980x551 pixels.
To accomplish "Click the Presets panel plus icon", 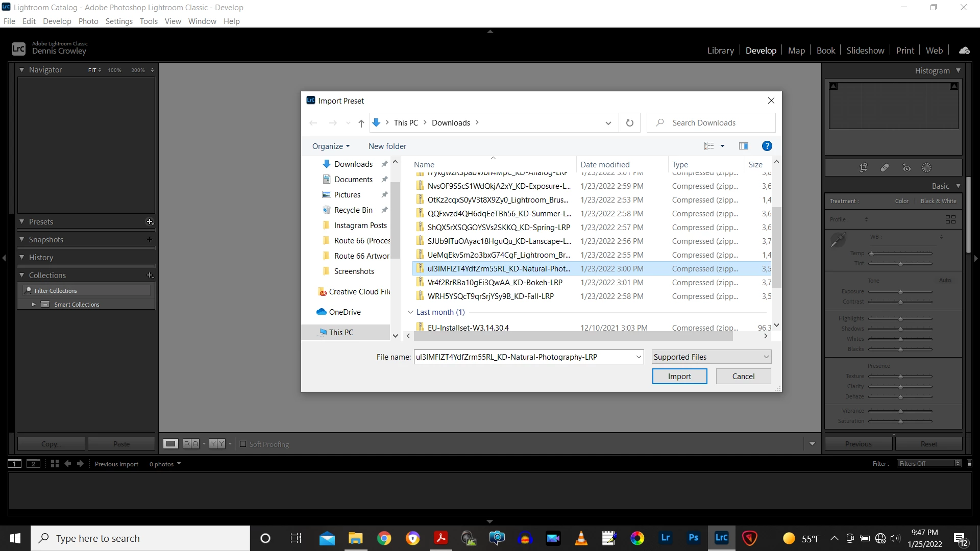I will coord(150,221).
